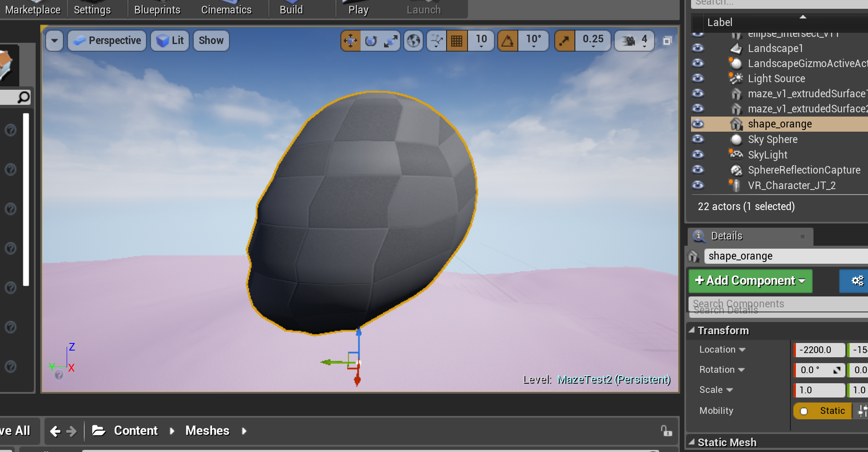Set Mobility to Static

click(823, 411)
